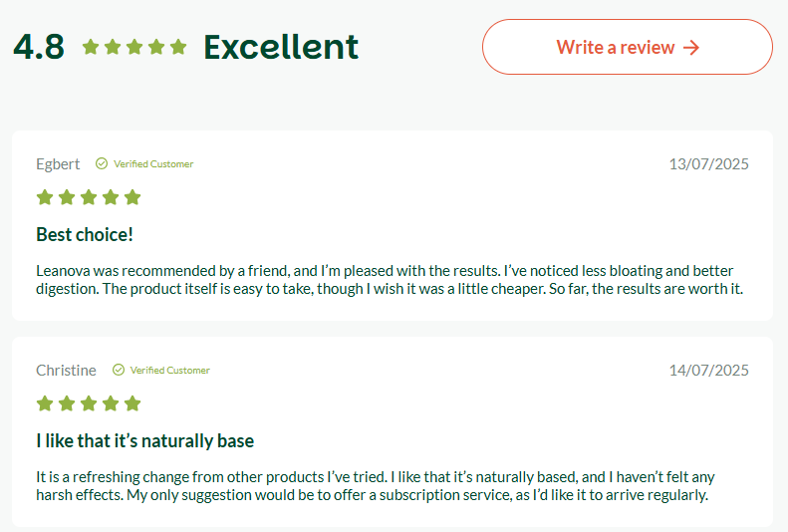Click the fifth star of Egbert's review rating

(x=132, y=197)
